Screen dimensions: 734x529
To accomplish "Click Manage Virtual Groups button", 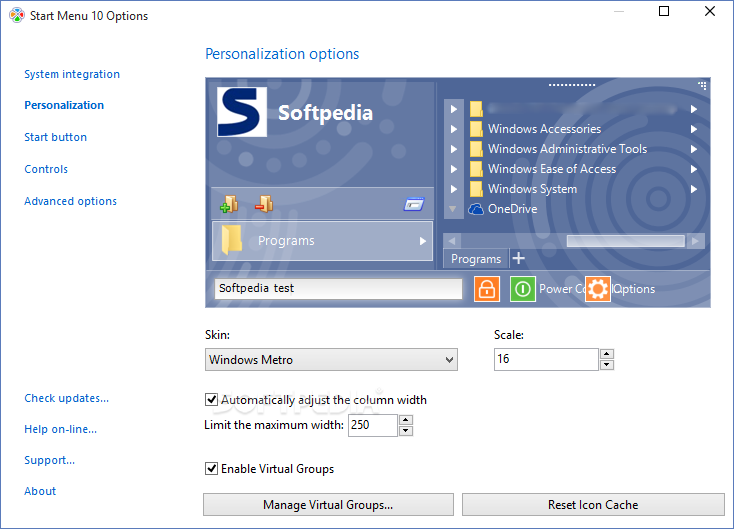I will point(328,505).
